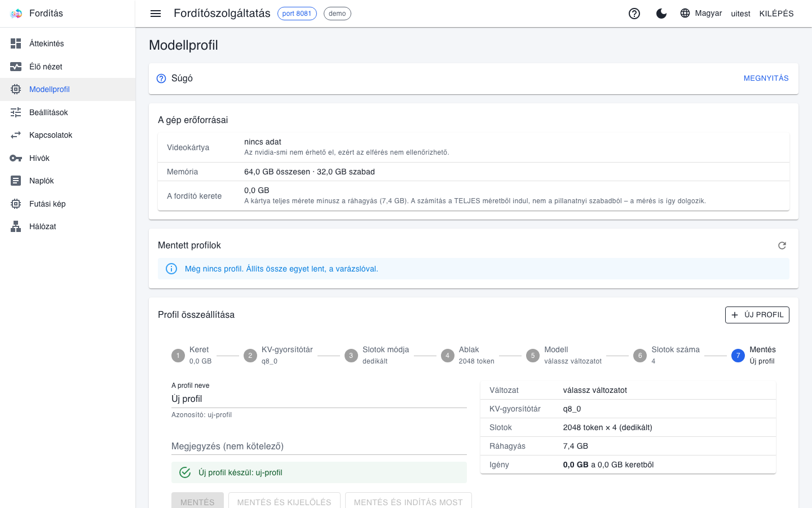Open the Magyar language selector
Image resolution: width=812 pixels, height=508 pixels.
[x=701, y=14]
